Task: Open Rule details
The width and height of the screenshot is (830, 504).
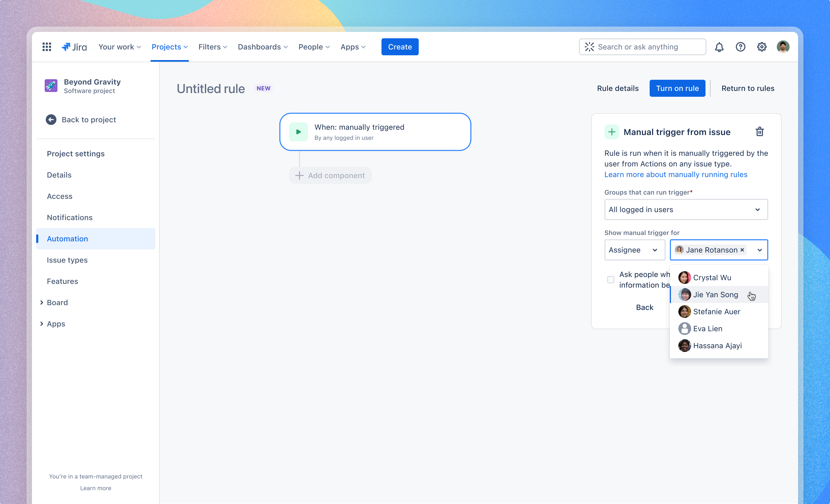Action: coord(618,88)
